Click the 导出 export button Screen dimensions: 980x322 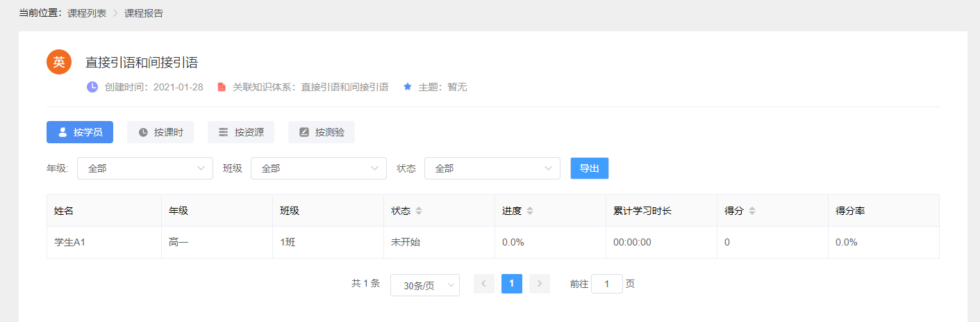(590, 168)
